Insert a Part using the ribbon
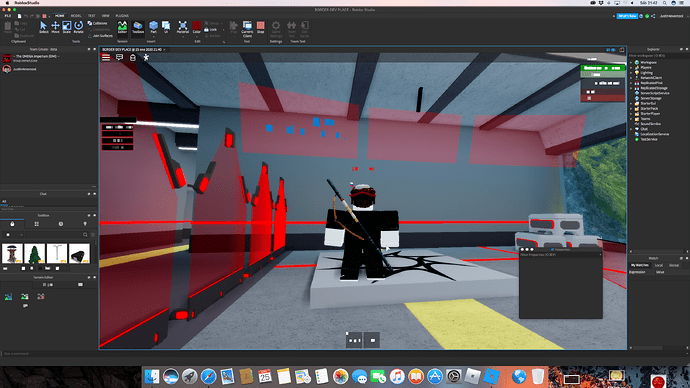Screen dimensions: 690x388 [153, 27]
